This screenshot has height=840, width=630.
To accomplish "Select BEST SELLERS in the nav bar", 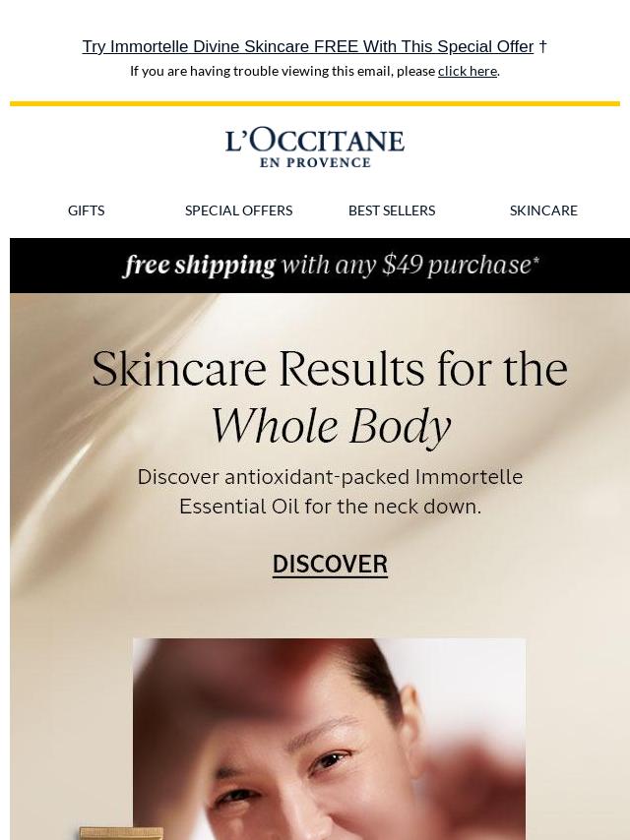I will click(392, 210).
